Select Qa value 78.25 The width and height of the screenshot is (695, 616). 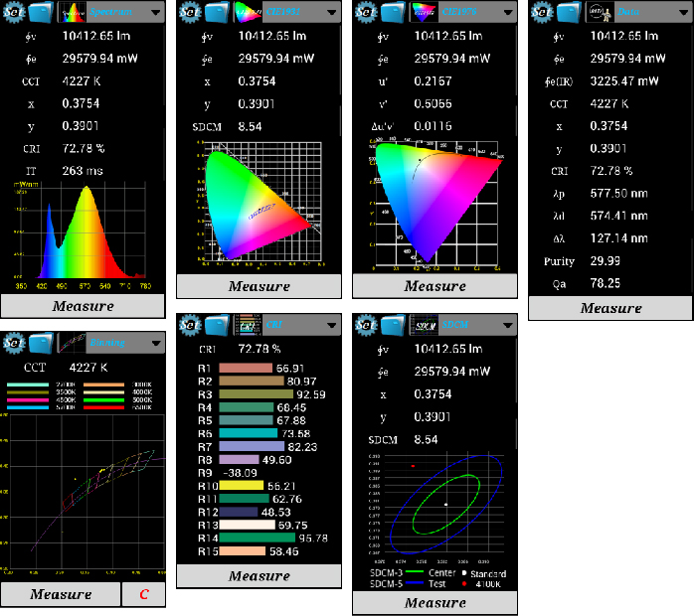[x=606, y=283]
